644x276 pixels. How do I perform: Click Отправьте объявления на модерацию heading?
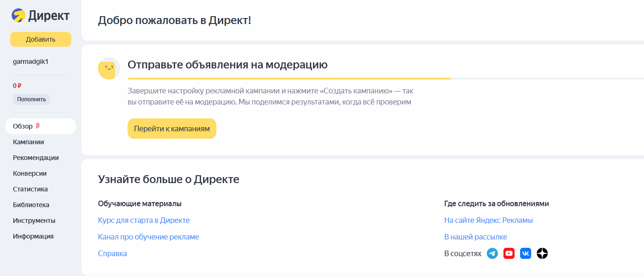pos(227,65)
